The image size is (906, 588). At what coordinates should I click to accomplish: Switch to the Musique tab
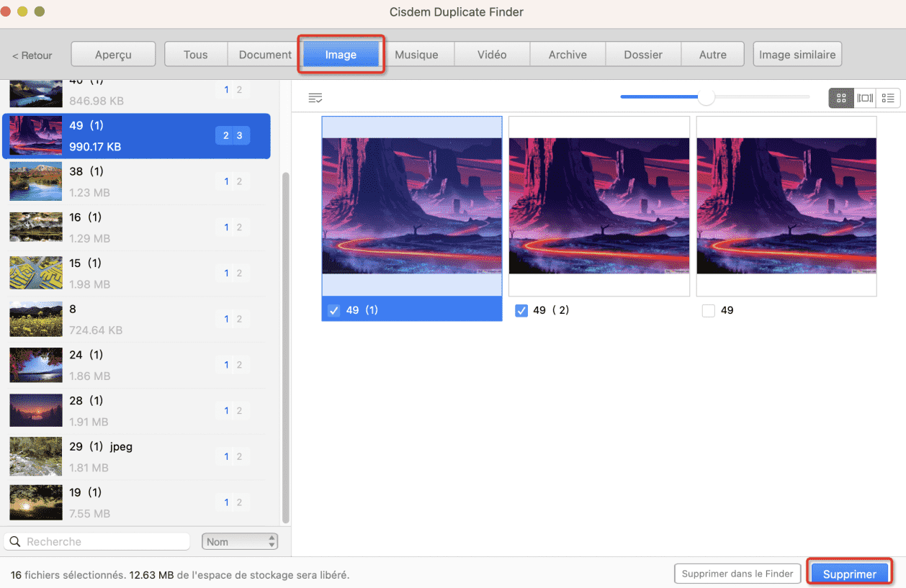pyautogui.click(x=416, y=55)
